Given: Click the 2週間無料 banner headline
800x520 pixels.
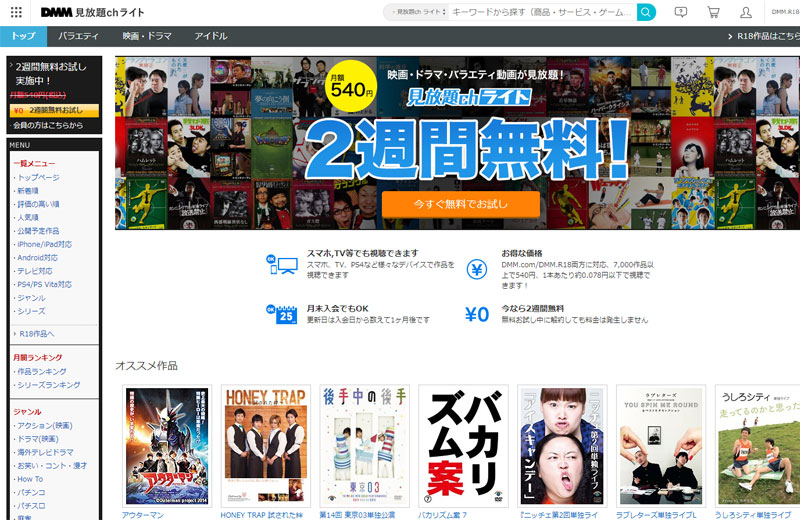Looking at the screenshot, I should pos(466,150).
